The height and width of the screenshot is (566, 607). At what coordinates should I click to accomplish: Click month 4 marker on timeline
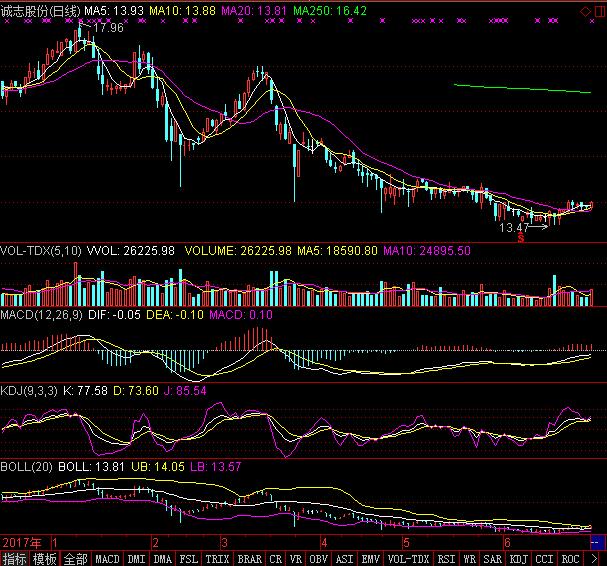point(324,543)
